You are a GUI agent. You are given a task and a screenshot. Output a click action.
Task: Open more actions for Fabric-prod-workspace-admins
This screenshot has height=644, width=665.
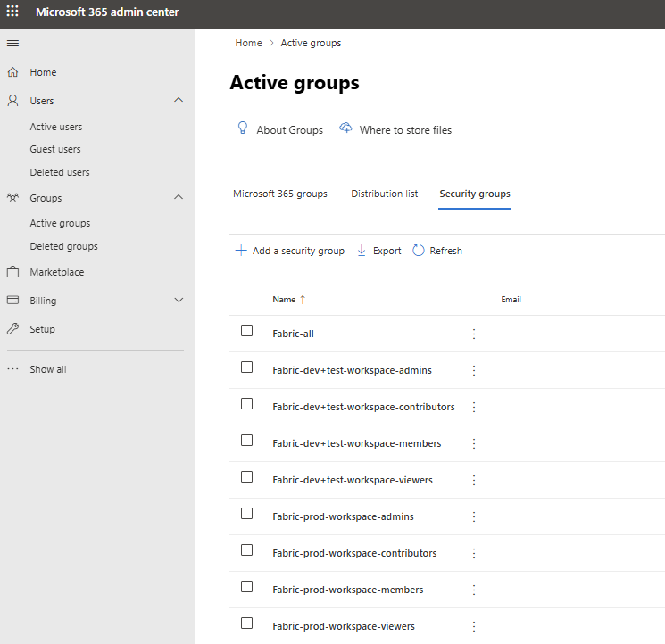tap(474, 517)
